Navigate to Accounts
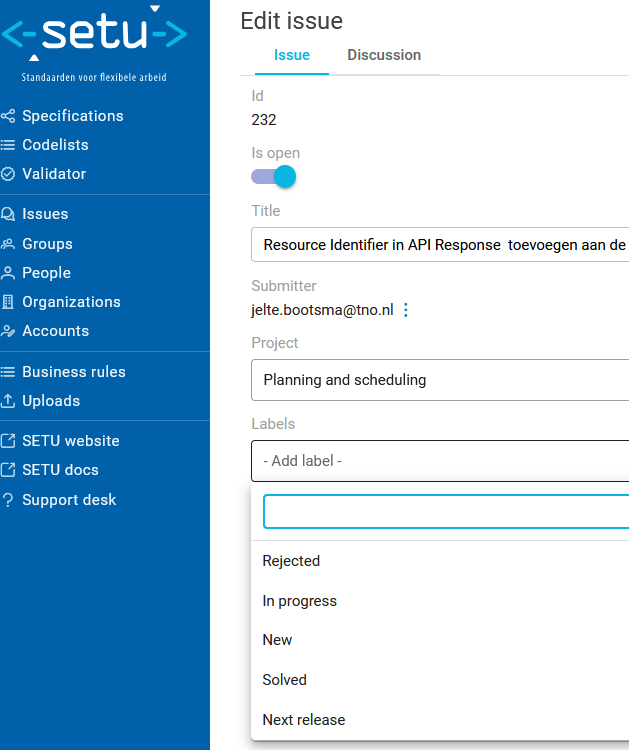This screenshot has width=629, height=750. [x=55, y=331]
